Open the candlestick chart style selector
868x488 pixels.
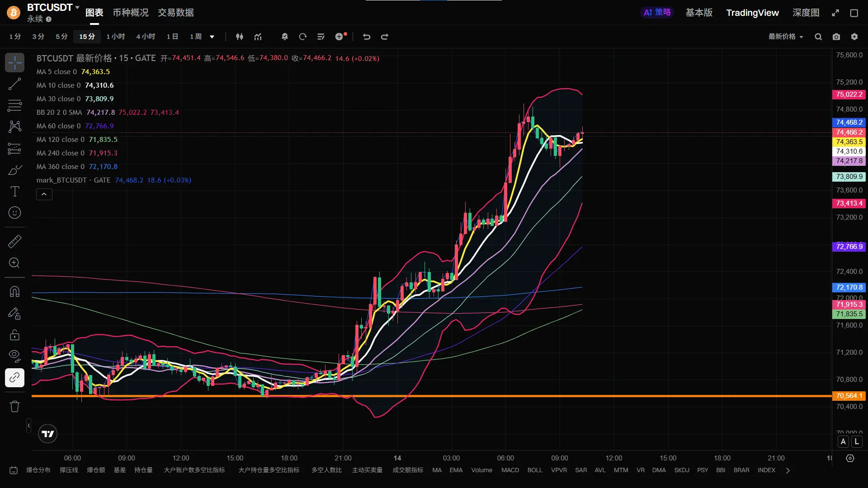click(240, 37)
